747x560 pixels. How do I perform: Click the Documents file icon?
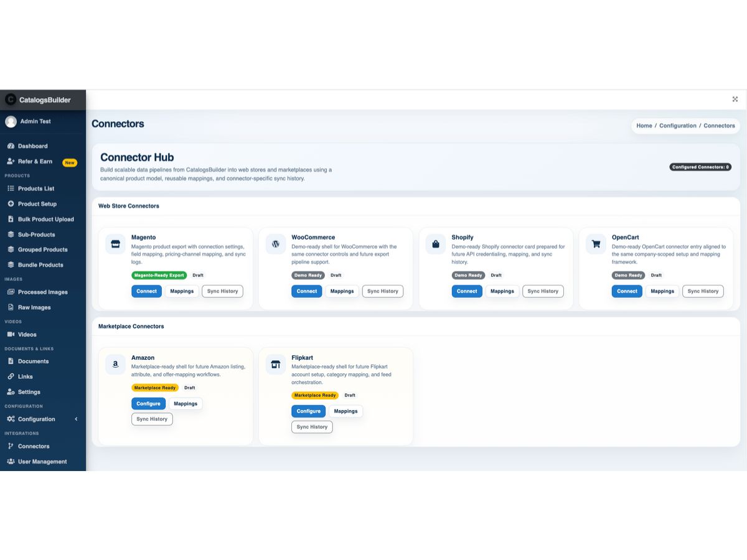(x=11, y=361)
